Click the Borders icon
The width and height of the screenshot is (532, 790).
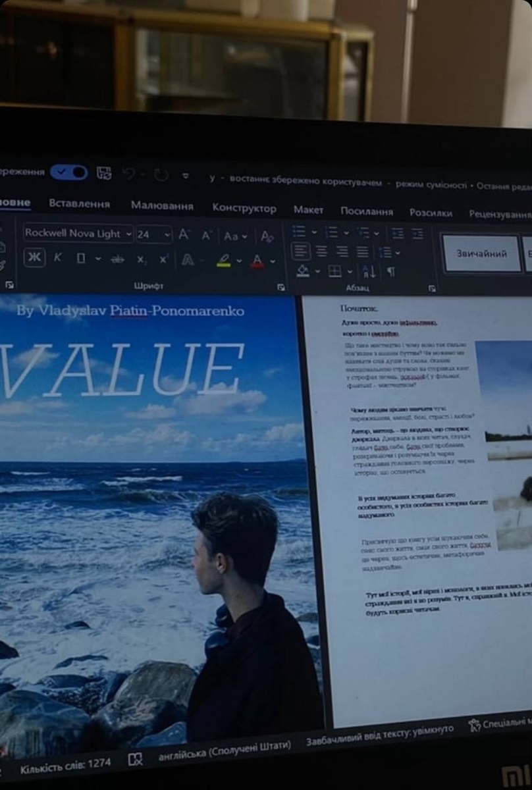(335, 271)
